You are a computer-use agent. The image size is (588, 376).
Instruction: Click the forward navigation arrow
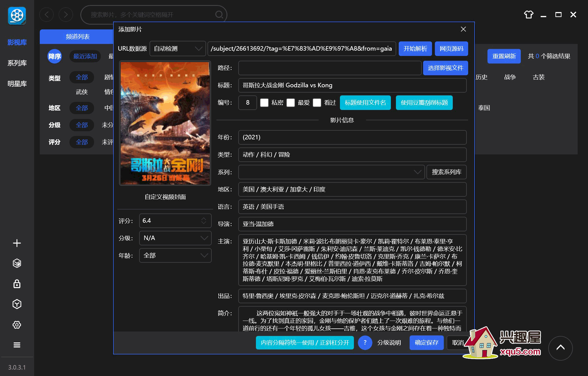(x=66, y=15)
